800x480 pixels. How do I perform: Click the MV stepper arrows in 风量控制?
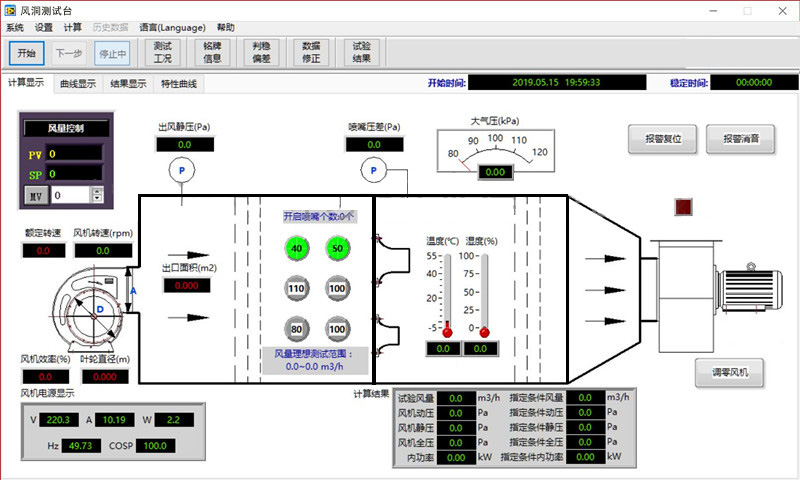pyautogui.click(x=97, y=195)
